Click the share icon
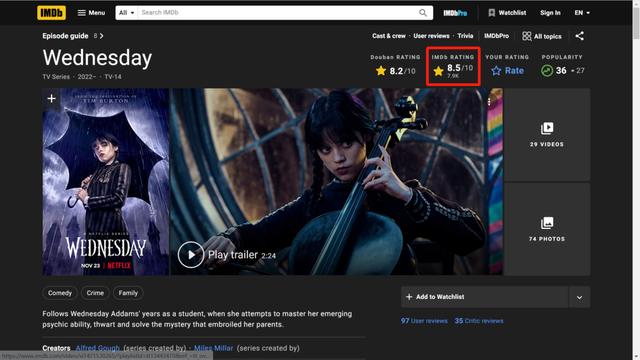640x360 pixels. click(580, 36)
